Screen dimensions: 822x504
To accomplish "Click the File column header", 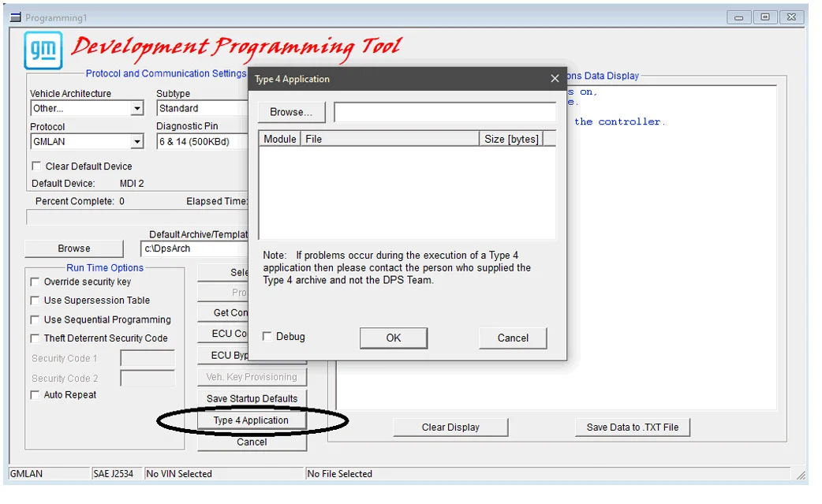I will click(390, 139).
